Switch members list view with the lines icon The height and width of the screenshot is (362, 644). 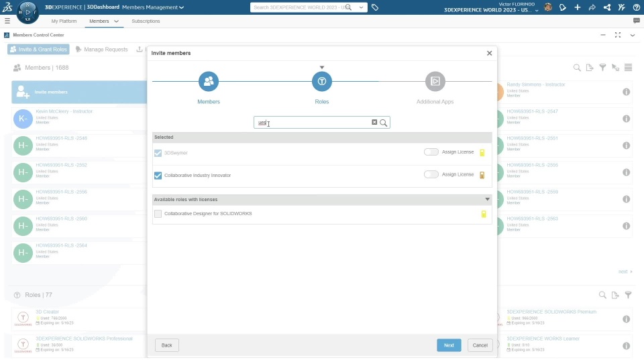point(628,68)
